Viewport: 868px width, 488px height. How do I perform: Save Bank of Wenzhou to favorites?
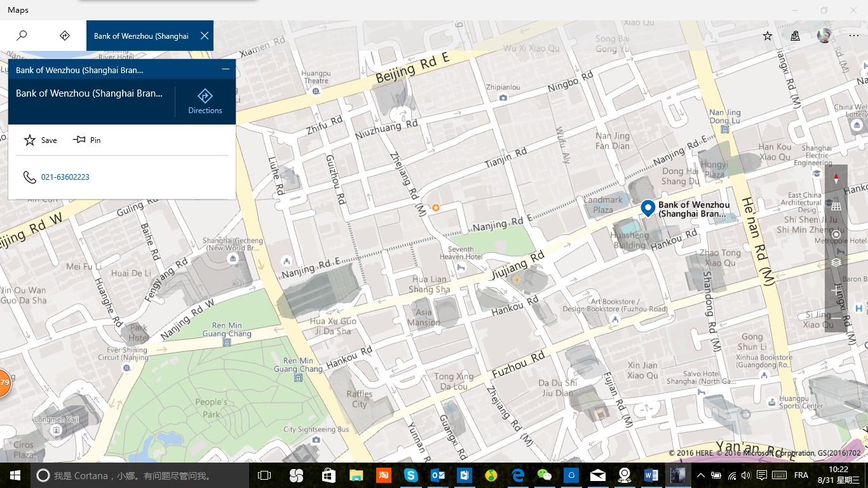point(40,140)
